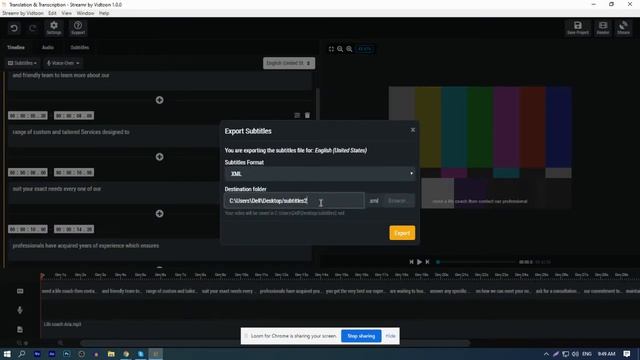This screenshot has height=360, width=640.
Task: Close the Export Subtitles dialog
Action: (x=413, y=130)
